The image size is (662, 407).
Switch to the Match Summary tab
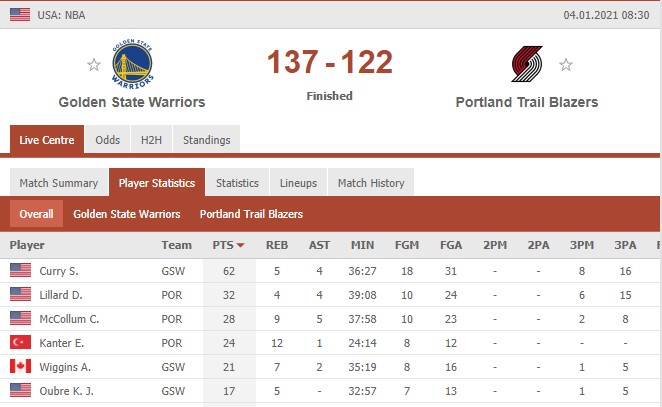click(59, 183)
